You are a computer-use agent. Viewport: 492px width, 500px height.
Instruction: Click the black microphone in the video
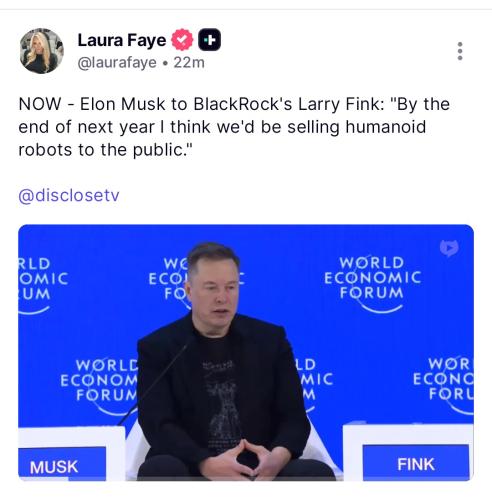click(155, 382)
